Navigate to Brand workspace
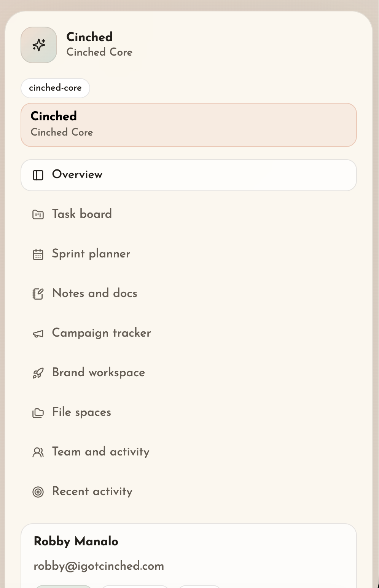Viewport: 379px width, 588px height. (x=98, y=372)
